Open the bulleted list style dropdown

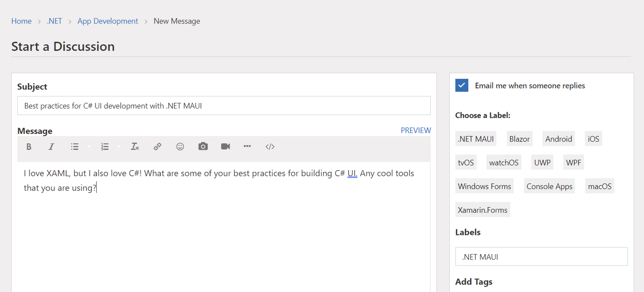click(x=88, y=146)
